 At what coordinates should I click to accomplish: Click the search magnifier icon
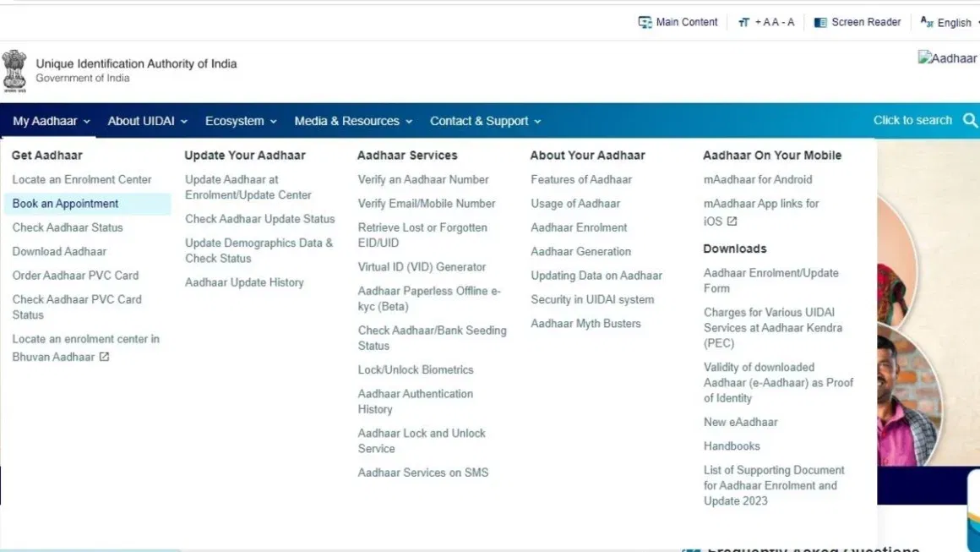coord(970,121)
